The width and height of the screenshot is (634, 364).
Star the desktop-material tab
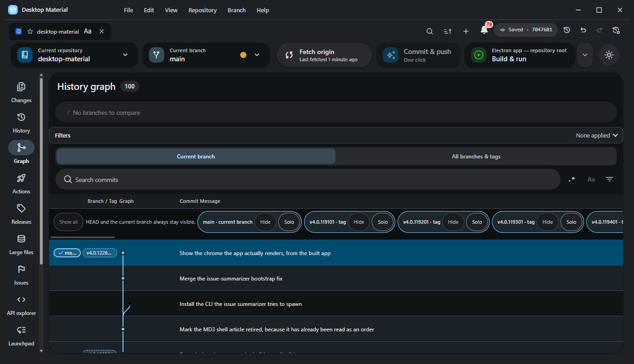(30, 31)
